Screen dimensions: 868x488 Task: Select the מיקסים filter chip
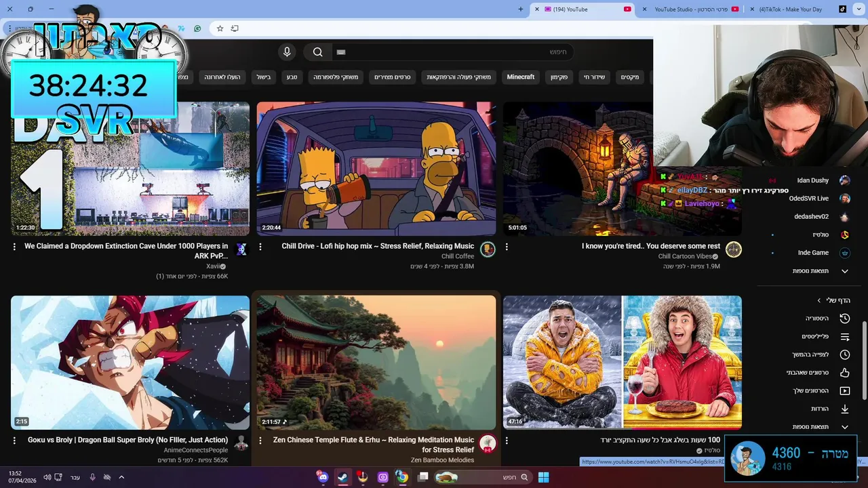pyautogui.click(x=630, y=77)
